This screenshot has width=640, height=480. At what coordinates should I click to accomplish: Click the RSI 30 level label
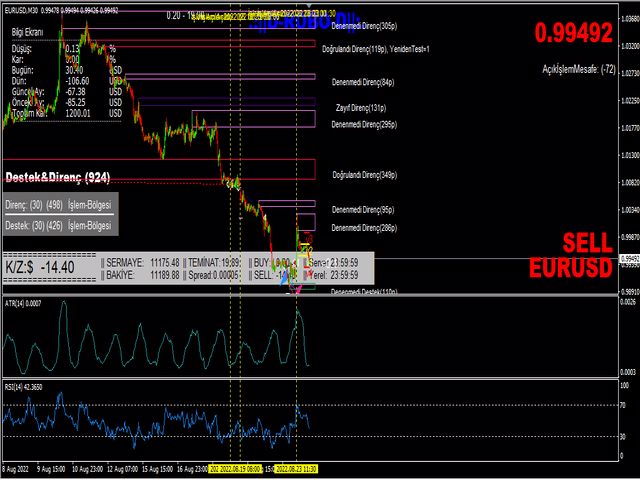point(623,437)
